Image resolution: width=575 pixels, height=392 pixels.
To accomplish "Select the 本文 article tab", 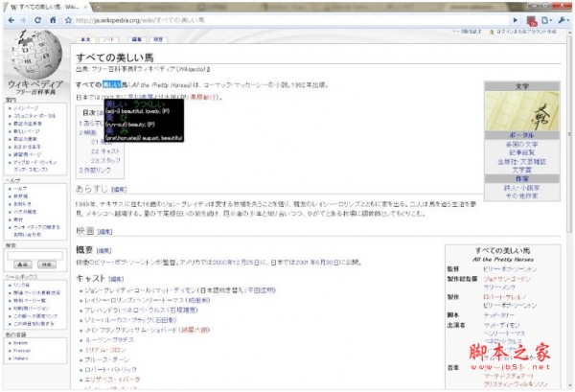I will (85, 39).
